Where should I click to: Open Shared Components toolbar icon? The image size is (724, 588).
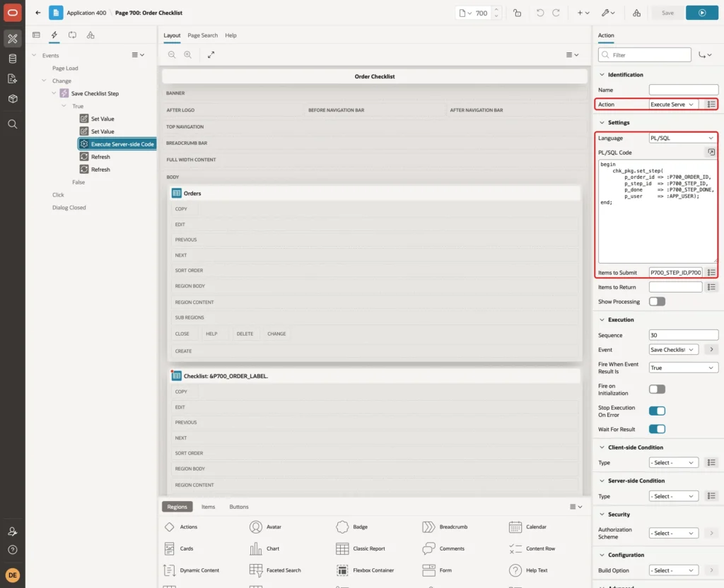636,13
